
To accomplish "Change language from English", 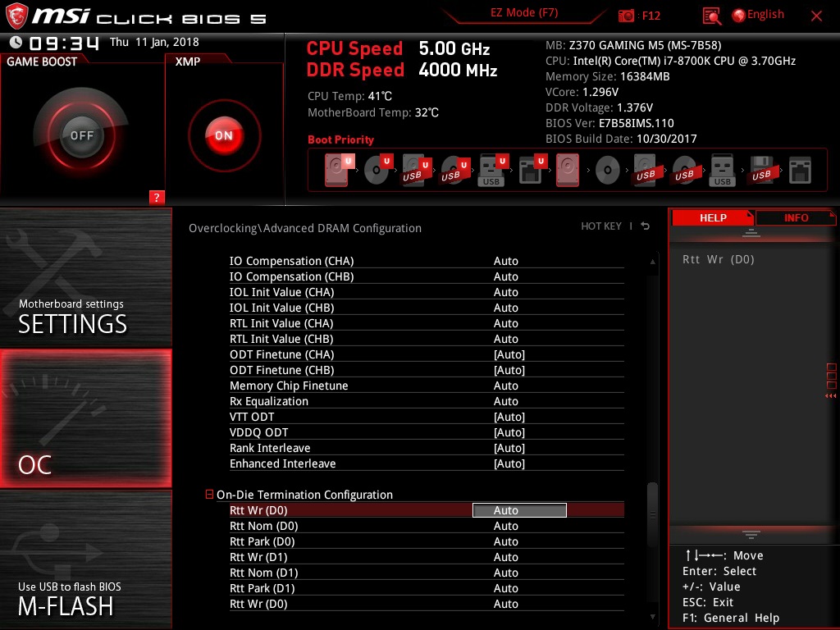I will (765, 15).
